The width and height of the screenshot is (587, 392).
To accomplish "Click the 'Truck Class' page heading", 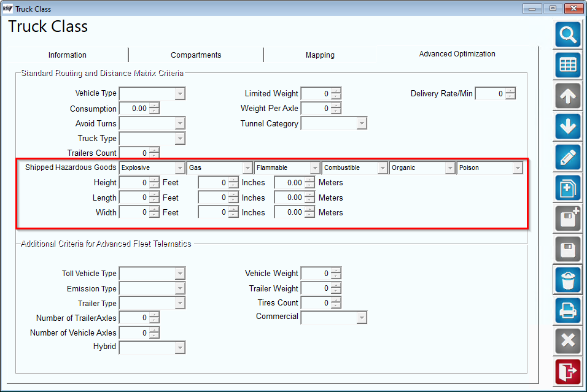I will tap(48, 26).
